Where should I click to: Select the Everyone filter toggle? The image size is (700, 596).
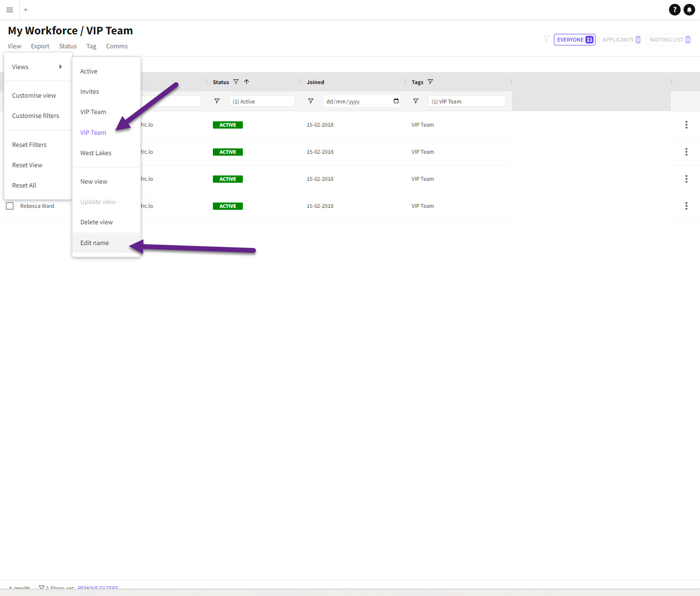[574, 40]
